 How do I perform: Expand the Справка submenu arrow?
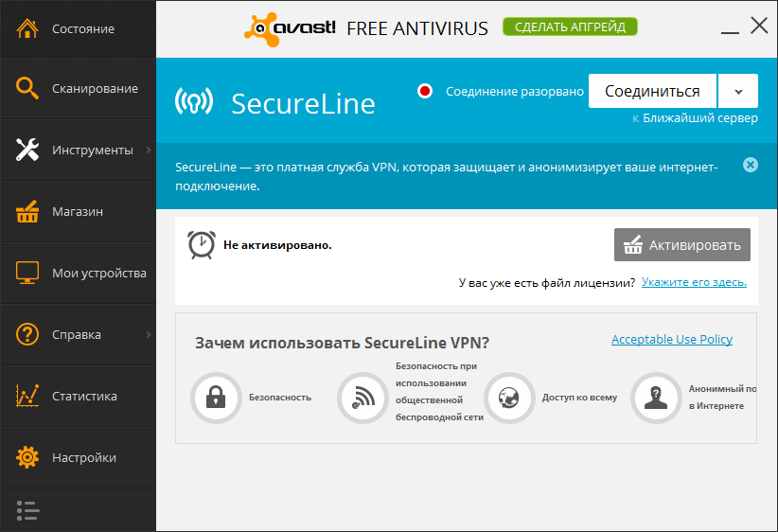149,334
